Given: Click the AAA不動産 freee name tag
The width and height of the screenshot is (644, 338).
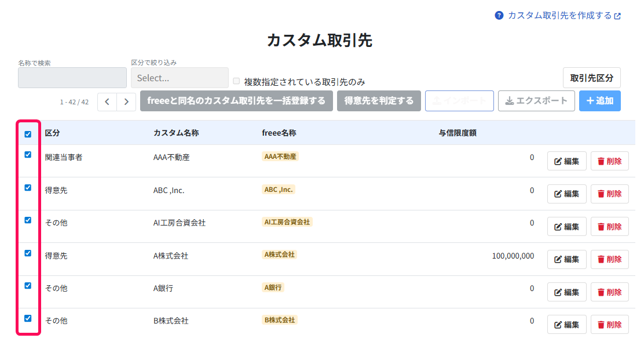Looking at the screenshot, I should click(280, 157).
